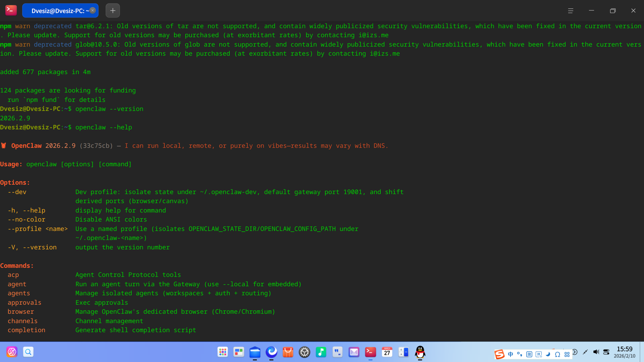
Task: Open the App Store bag icon
Action: (x=288, y=352)
